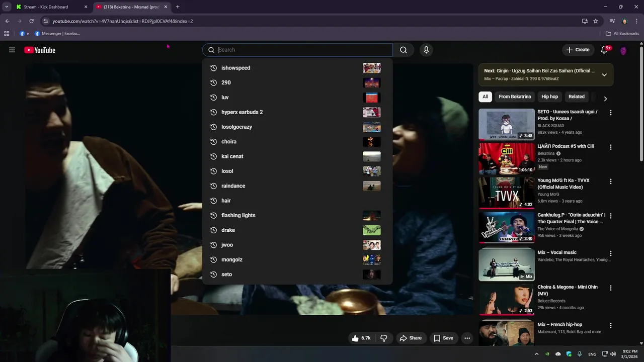Open Young Mo'G TVVX video thumbnail

click(x=507, y=193)
